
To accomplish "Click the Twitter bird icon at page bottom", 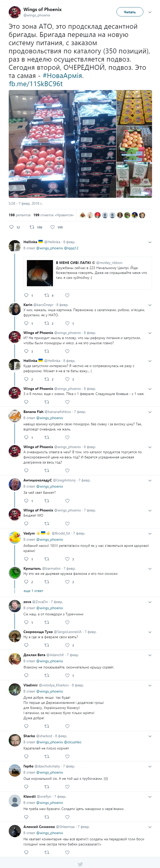I will 80,862.
